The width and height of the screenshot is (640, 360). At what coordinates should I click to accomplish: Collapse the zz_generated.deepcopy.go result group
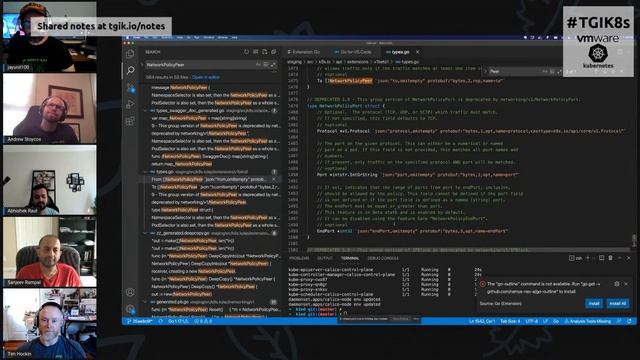pyautogui.click(x=146, y=233)
